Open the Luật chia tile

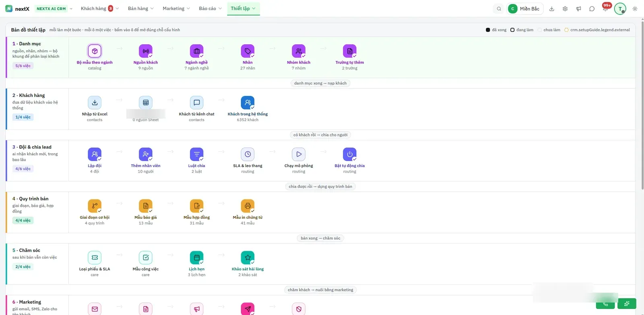click(197, 160)
